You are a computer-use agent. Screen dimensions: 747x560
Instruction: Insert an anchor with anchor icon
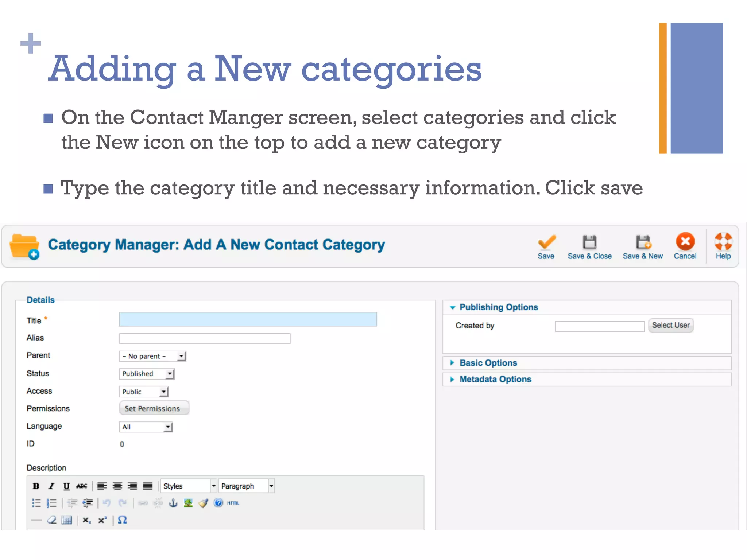(x=173, y=503)
